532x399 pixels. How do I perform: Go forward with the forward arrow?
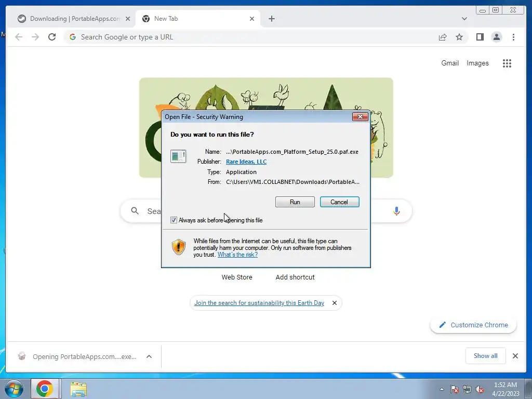(x=35, y=37)
